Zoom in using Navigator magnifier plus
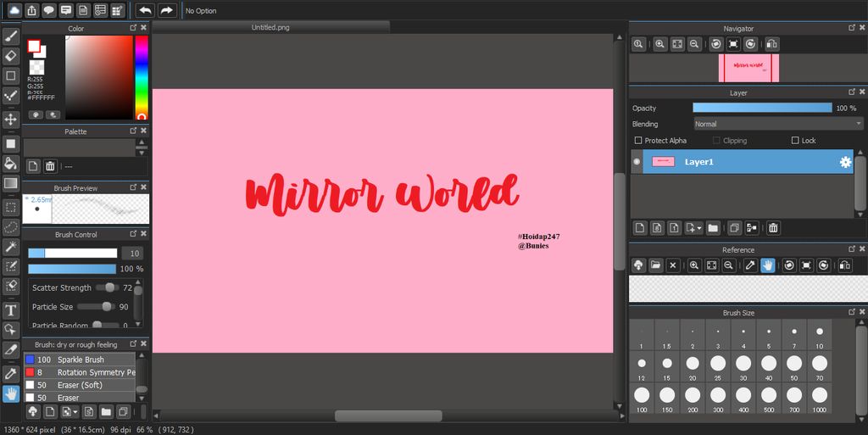Screen dimensions: 868x435 coord(659,44)
